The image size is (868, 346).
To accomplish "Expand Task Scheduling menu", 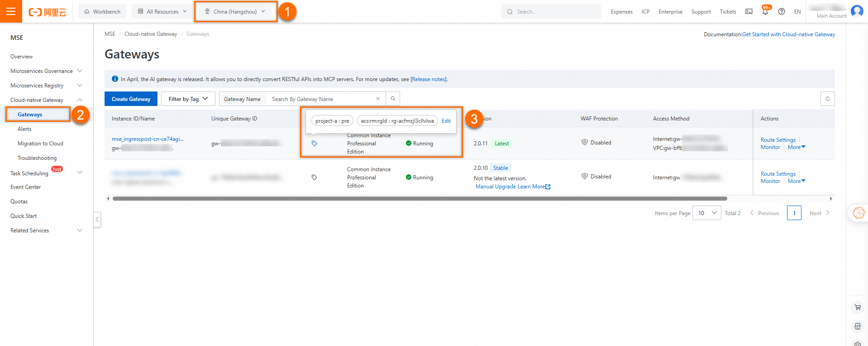I will tap(80, 173).
